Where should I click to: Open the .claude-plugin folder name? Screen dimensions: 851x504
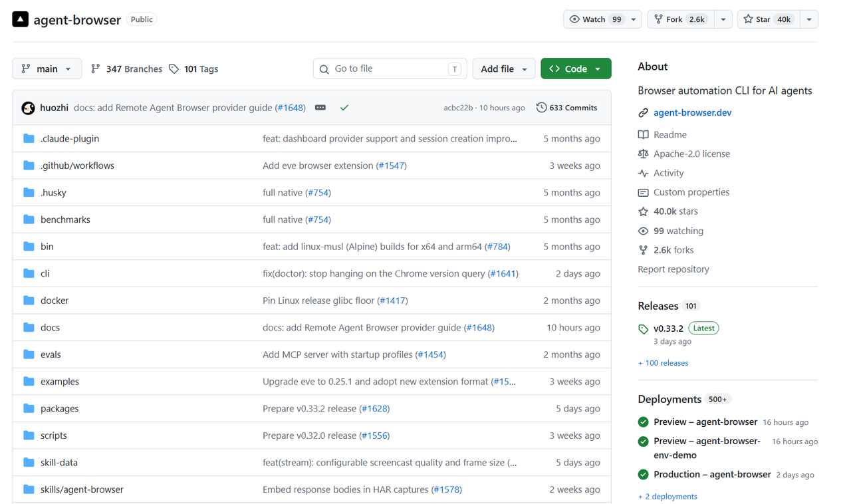70,138
